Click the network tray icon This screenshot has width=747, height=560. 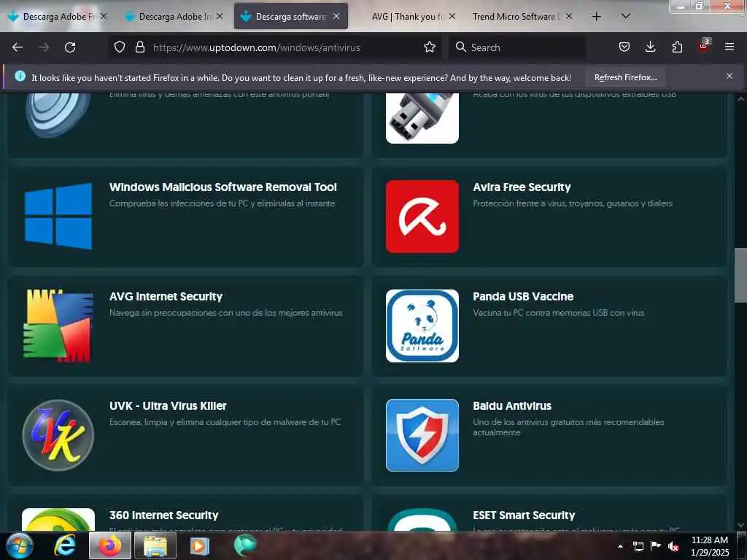click(x=638, y=546)
